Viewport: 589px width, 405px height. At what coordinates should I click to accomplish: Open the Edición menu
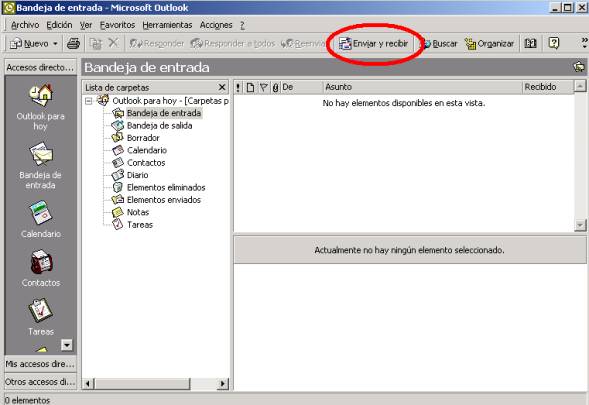click(59, 25)
